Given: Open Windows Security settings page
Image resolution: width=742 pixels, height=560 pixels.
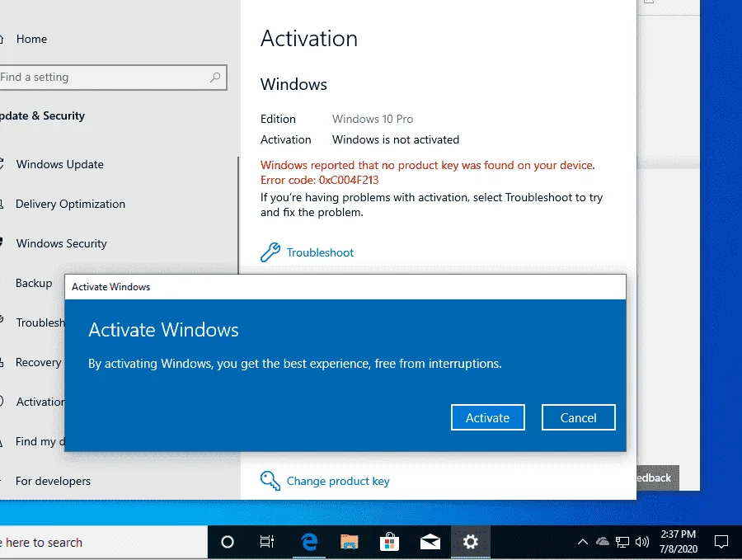Looking at the screenshot, I should [x=62, y=243].
